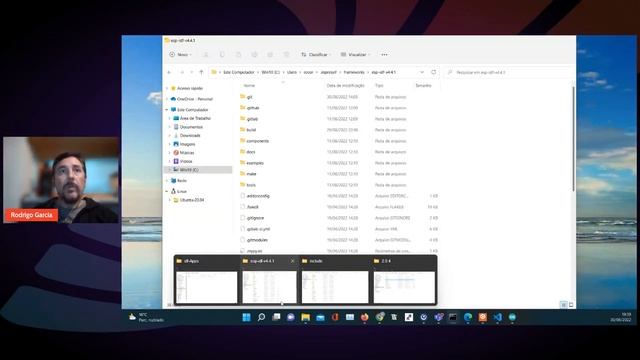640x360 pixels.
Task: Sort by Nome column header
Action: point(249,86)
